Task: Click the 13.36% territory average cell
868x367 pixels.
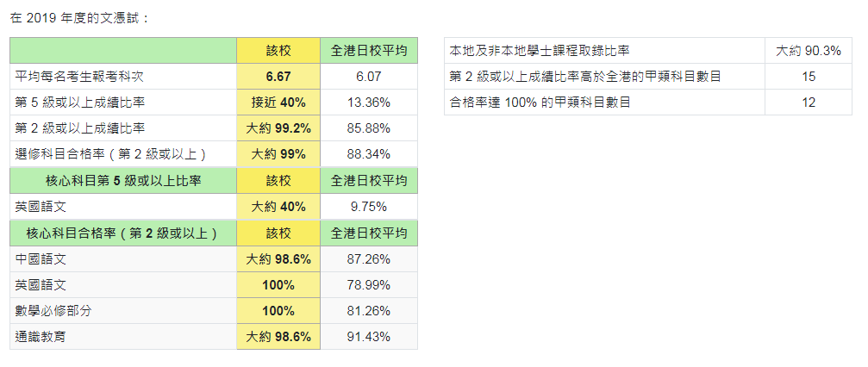Action: click(369, 103)
